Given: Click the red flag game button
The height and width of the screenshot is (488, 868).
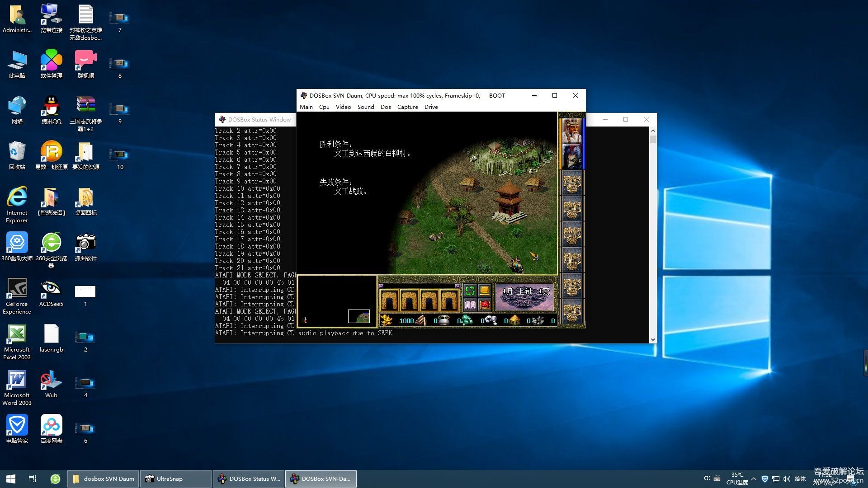Looking at the screenshot, I should pos(484,305).
